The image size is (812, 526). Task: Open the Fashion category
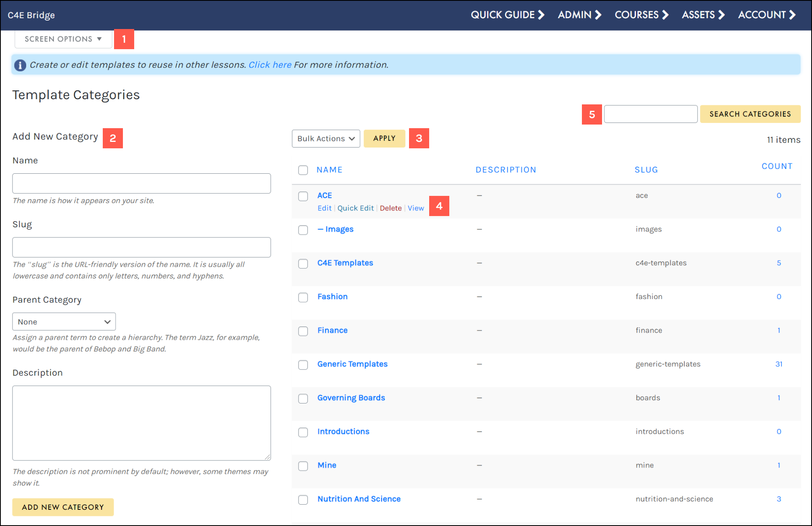point(332,297)
